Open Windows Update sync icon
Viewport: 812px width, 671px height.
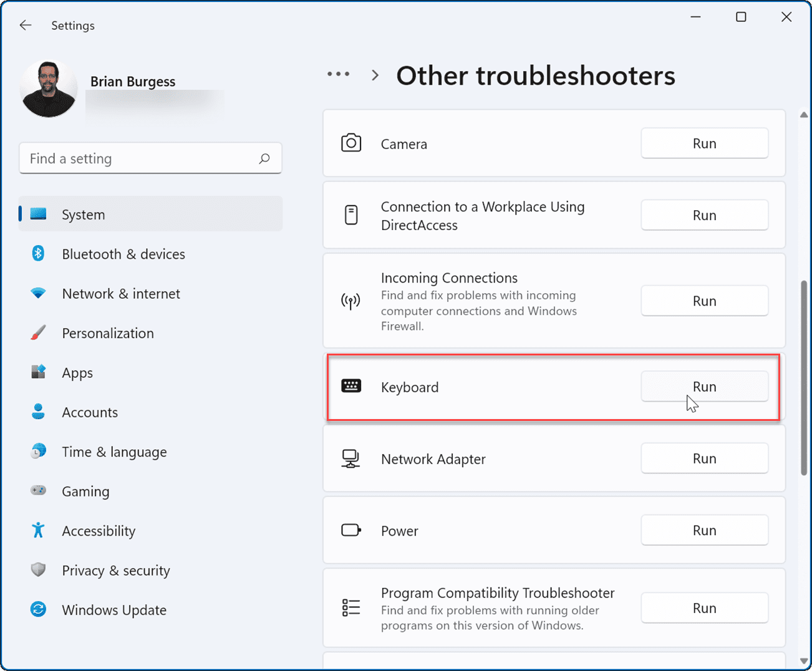[39, 610]
